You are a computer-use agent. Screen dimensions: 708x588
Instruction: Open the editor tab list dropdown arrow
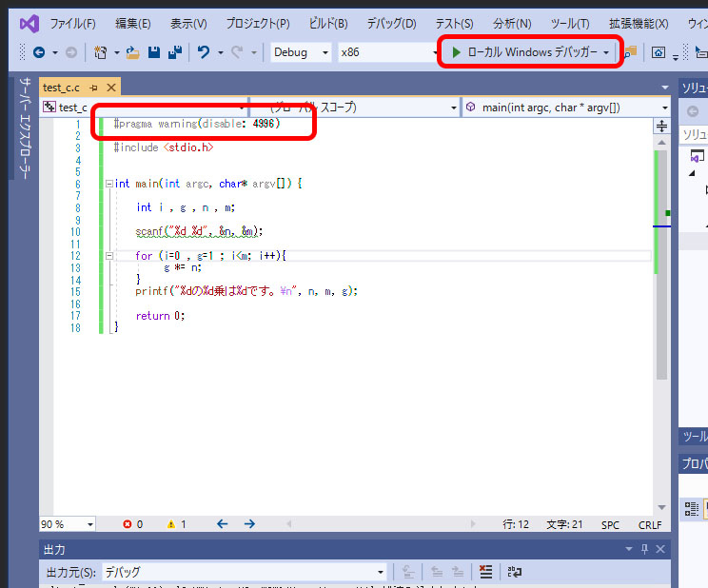click(664, 88)
